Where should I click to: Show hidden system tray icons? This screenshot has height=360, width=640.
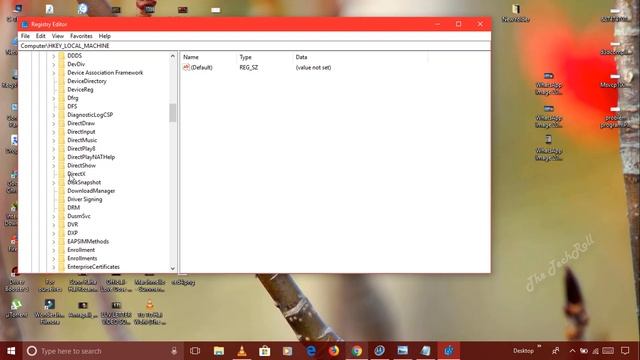(x=572, y=351)
